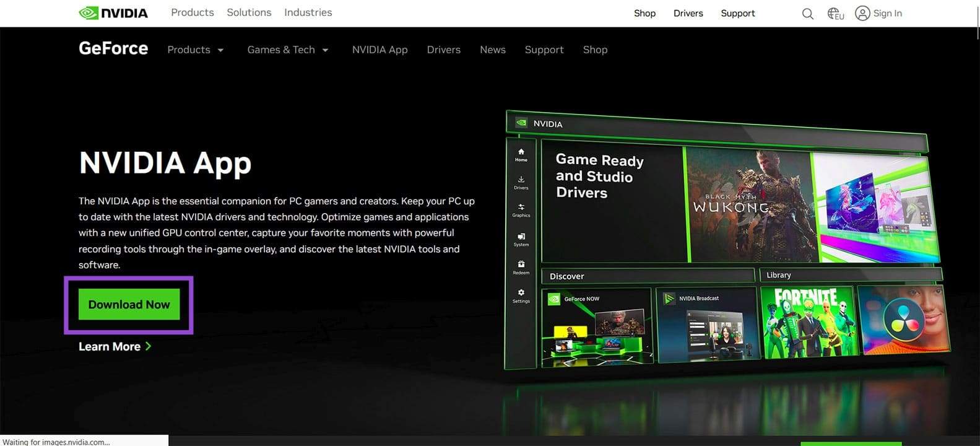The image size is (980, 446).
Task: Click the GeForce brand logo text
Action: tap(113, 48)
